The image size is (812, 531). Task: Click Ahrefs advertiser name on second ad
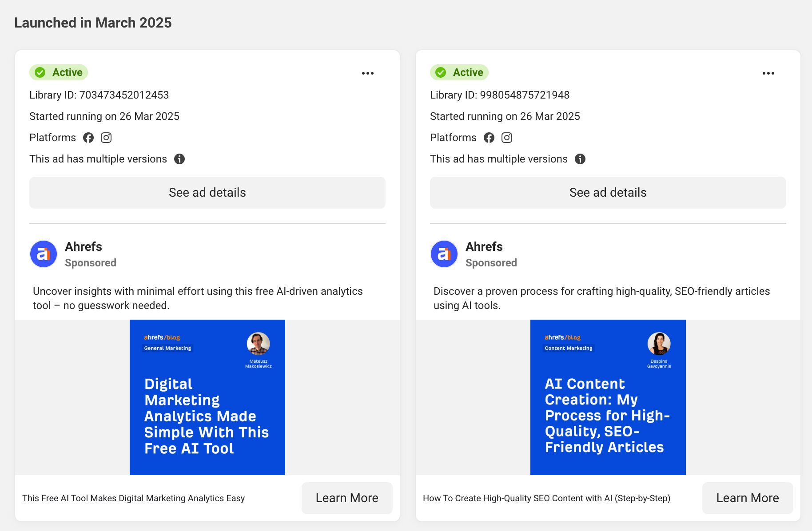pyautogui.click(x=484, y=246)
